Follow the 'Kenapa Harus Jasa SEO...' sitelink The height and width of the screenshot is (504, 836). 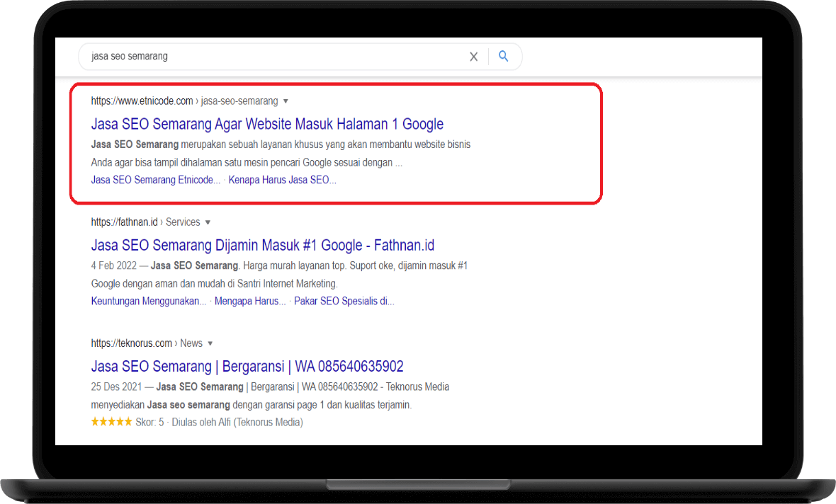(282, 180)
